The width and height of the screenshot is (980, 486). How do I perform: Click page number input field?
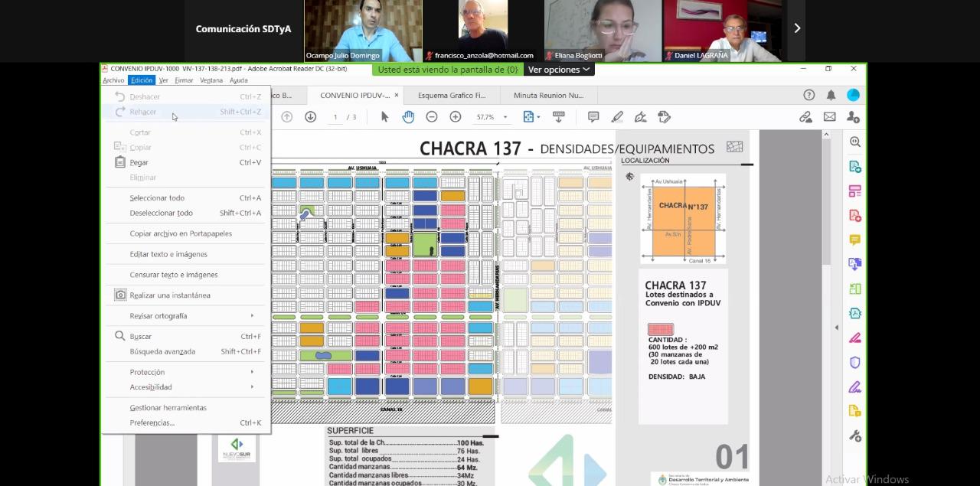(335, 118)
